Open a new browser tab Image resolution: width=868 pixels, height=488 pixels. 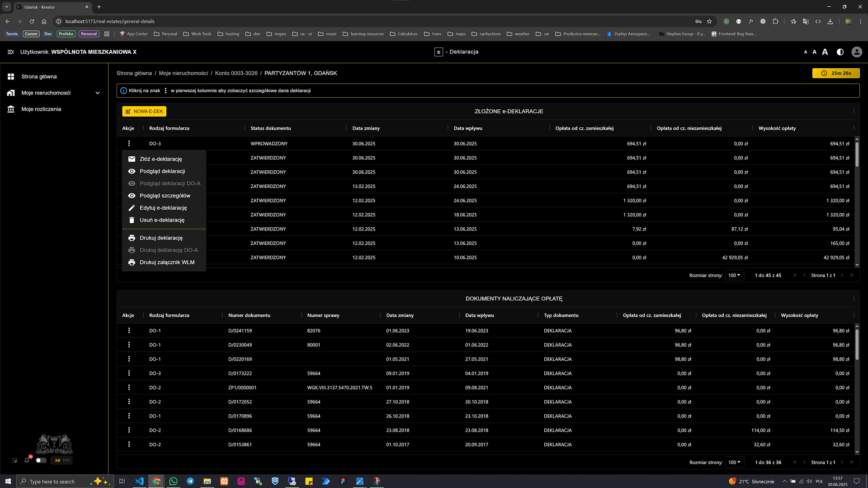[99, 7]
